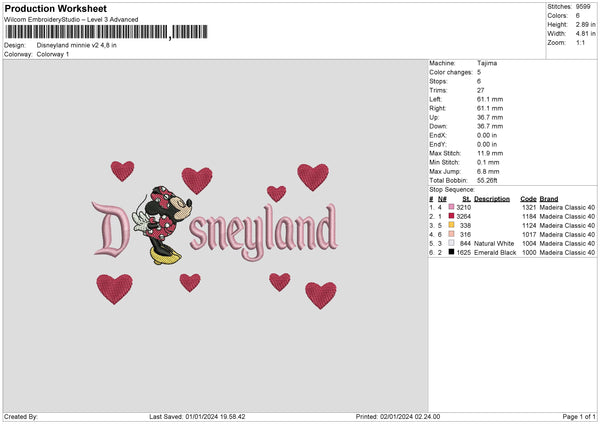The height and width of the screenshot is (424, 600).
Task: Click the Minnie Mouse figure in the design
Action: click(x=162, y=225)
